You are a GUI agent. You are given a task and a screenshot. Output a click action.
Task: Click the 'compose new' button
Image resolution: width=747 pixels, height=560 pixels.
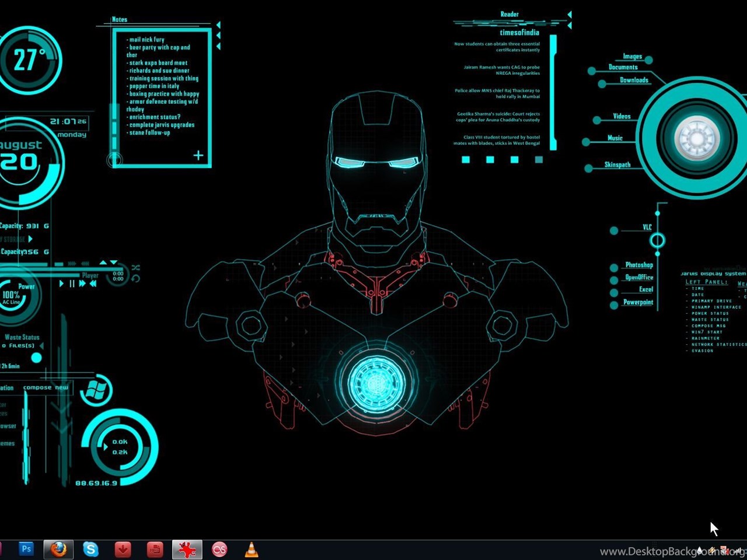coord(46,387)
